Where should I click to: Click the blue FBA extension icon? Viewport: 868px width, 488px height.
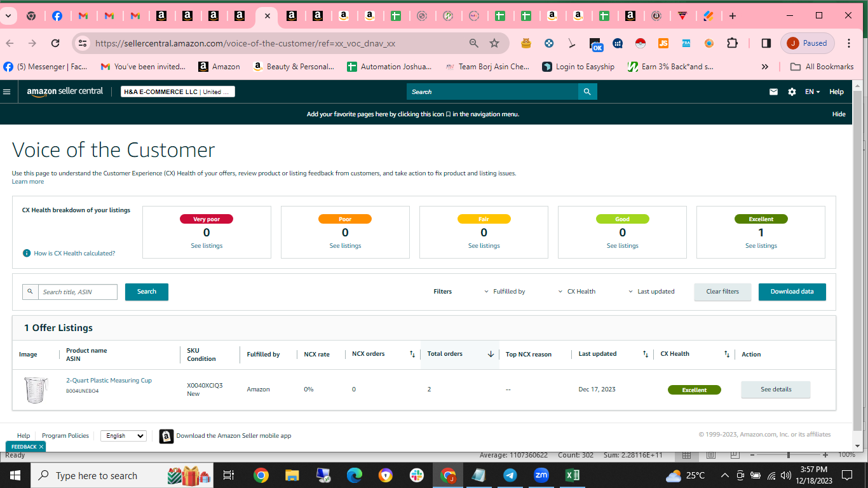[x=686, y=43]
